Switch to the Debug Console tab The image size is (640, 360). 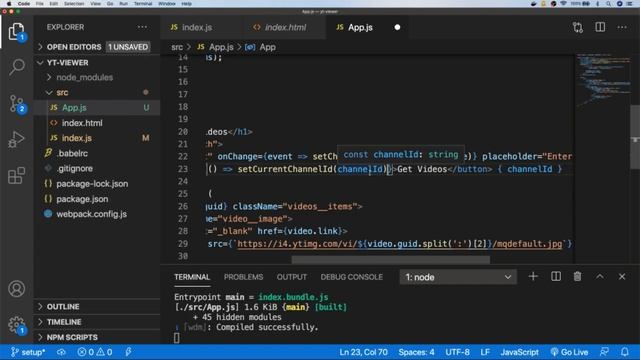click(351, 277)
